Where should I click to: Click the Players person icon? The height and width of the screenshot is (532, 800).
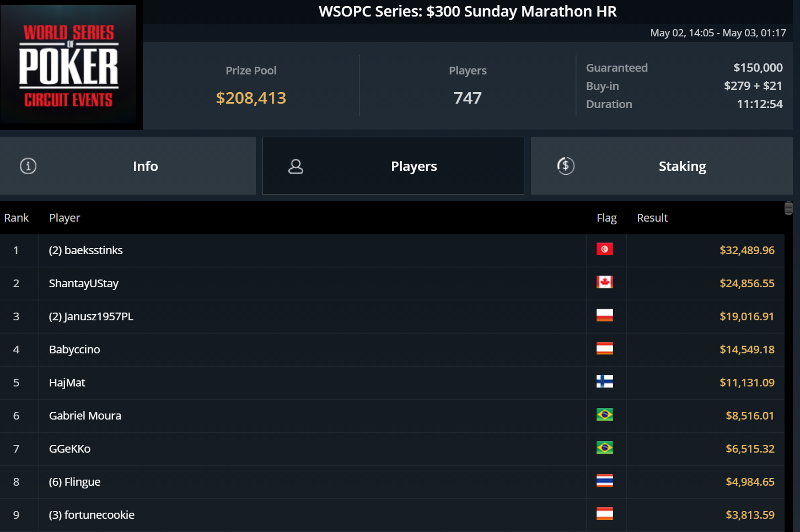tap(296, 166)
